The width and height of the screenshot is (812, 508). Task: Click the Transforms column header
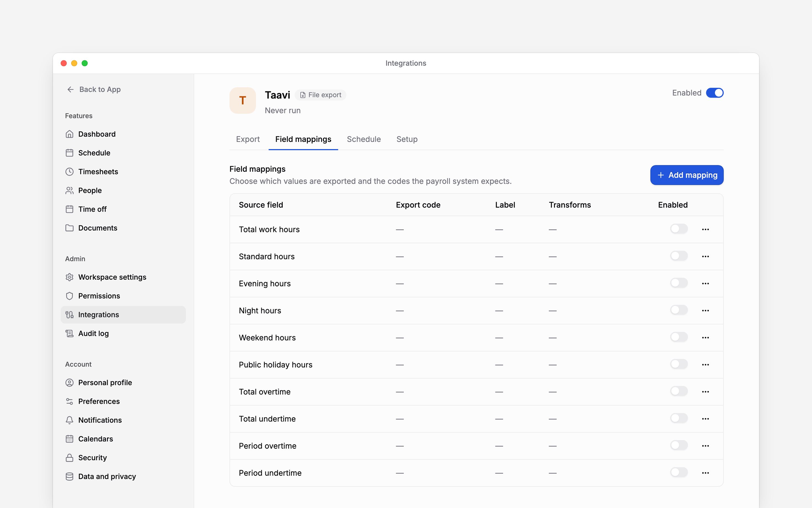pyautogui.click(x=570, y=205)
